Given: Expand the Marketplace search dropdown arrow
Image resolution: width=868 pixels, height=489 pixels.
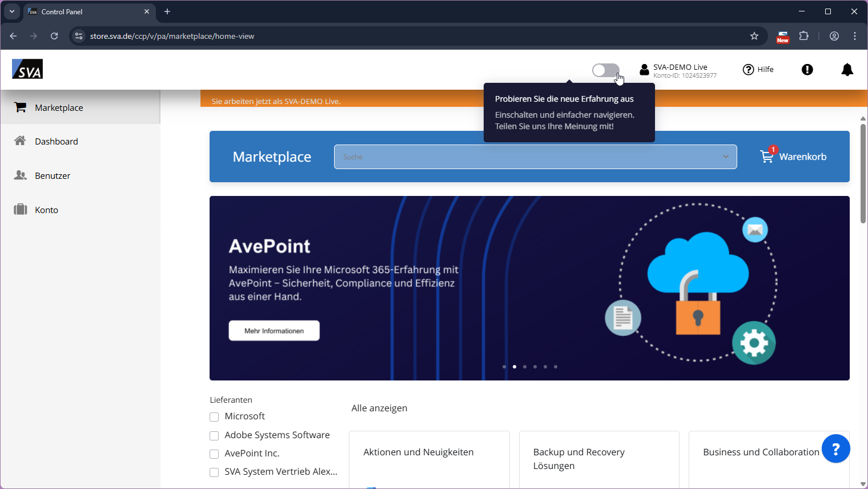Looking at the screenshot, I should pos(725,157).
